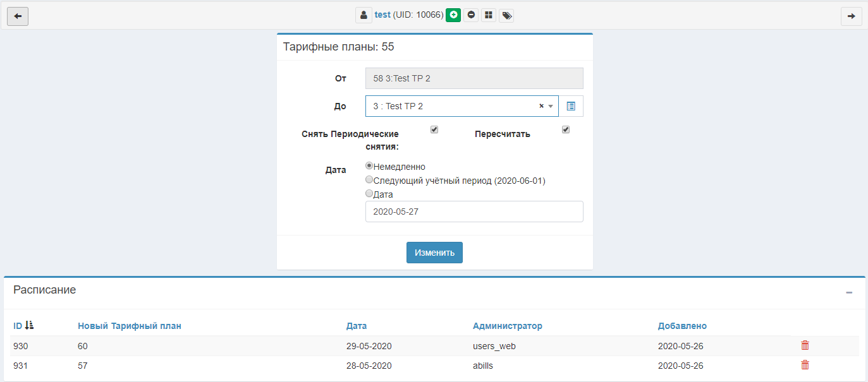Delete schedule row 931 with trash icon

[805, 365]
